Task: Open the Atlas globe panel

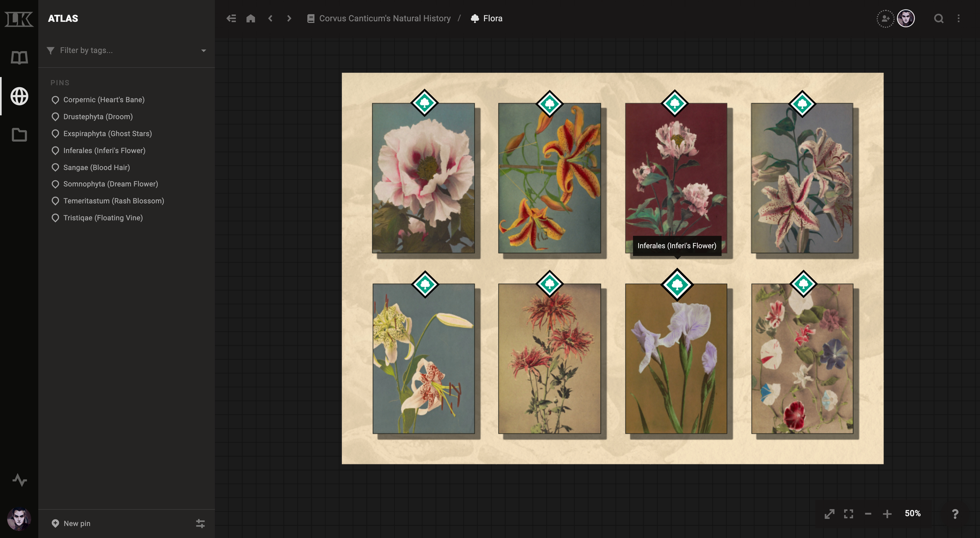Action: coord(19,97)
